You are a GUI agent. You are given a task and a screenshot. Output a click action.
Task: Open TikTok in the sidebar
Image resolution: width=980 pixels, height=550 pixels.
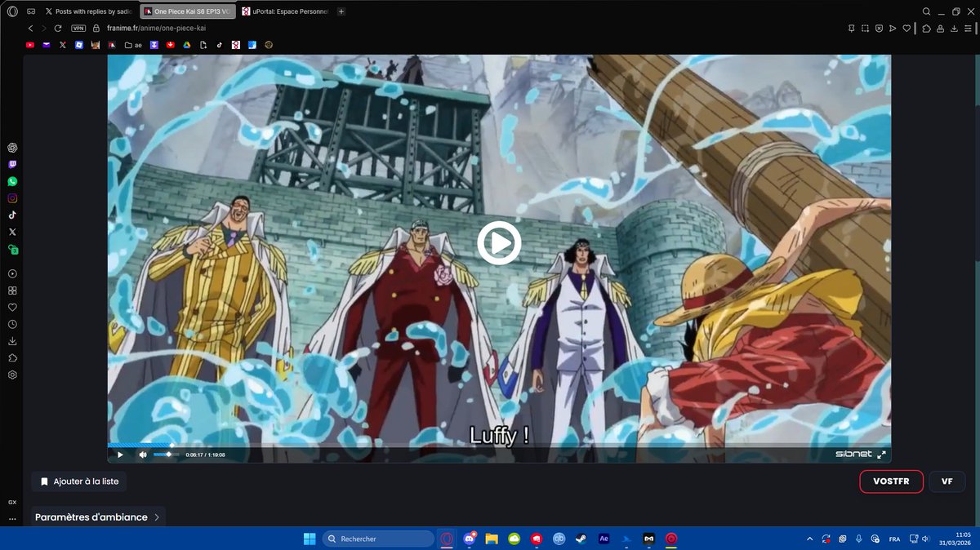coord(12,215)
